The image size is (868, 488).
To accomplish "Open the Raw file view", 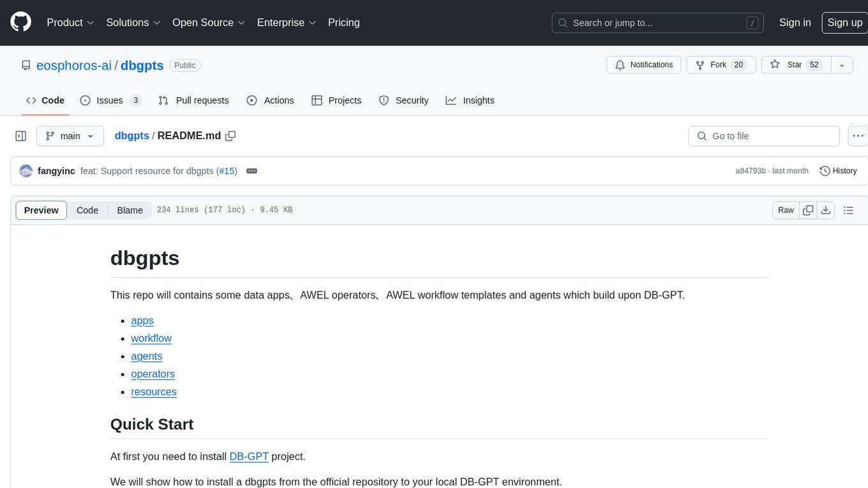I will click(x=786, y=210).
